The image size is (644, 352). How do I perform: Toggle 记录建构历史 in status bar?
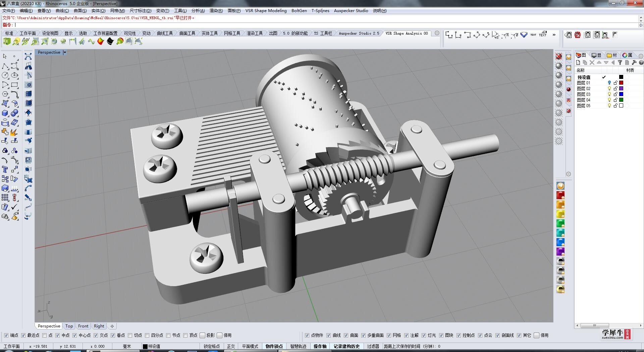(346, 346)
